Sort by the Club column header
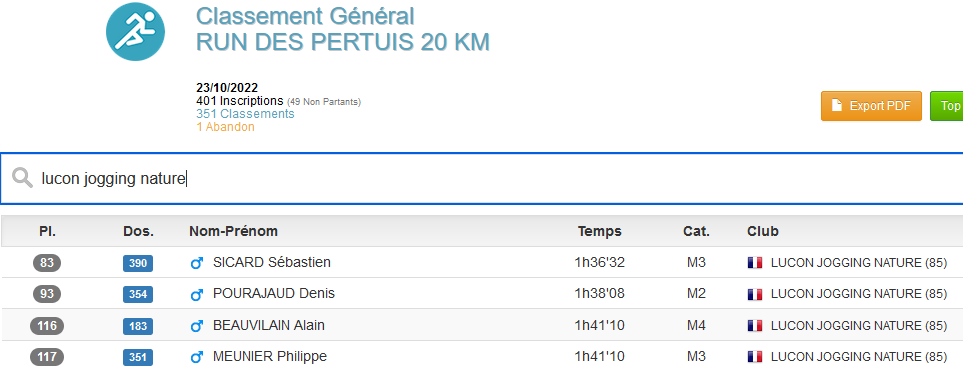 pos(763,232)
